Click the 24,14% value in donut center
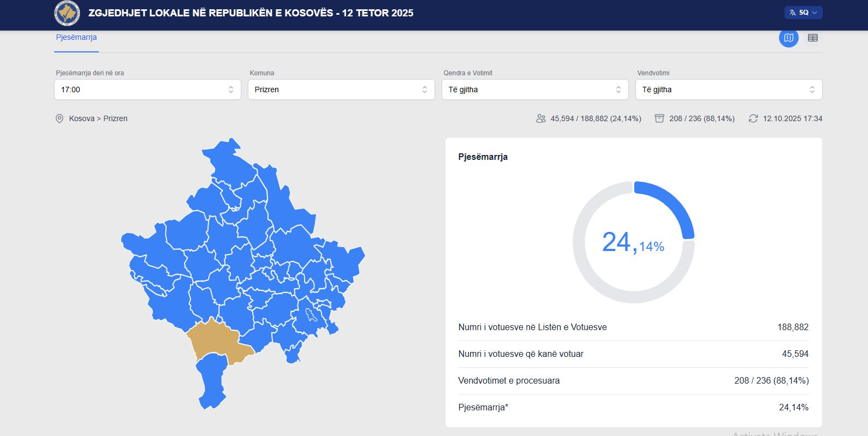 tap(633, 243)
